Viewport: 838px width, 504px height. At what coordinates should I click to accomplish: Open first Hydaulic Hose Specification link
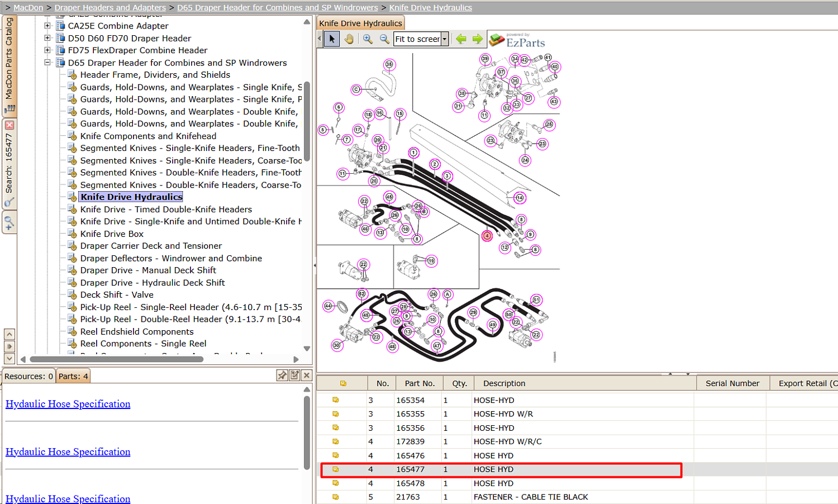pyautogui.click(x=68, y=404)
